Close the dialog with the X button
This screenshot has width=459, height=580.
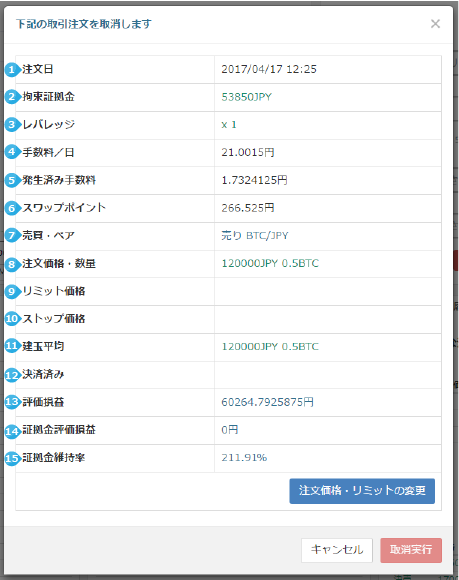pyautogui.click(x=435, y=24)
